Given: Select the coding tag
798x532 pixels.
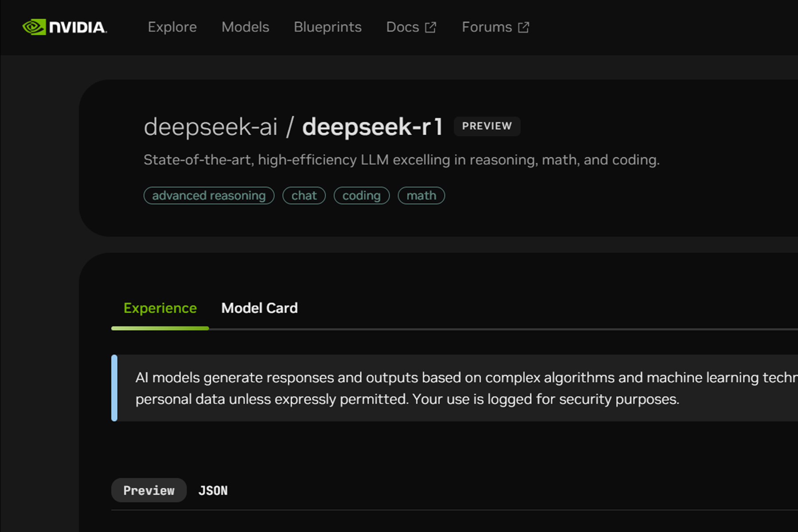Looking at the screenshot, I should pos(361,196).
